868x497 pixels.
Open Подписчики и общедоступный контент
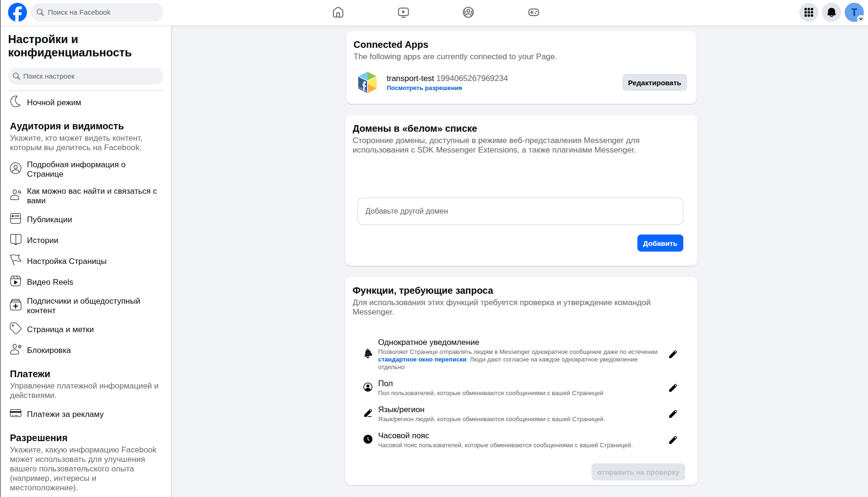pyautogui.click(x=86, y=306)
